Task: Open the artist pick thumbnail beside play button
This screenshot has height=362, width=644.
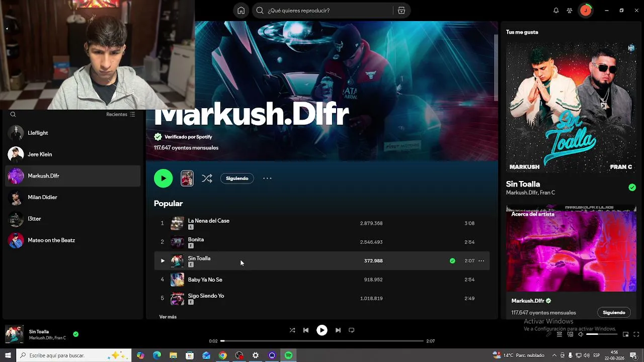Action: click(x=187, y=178)
